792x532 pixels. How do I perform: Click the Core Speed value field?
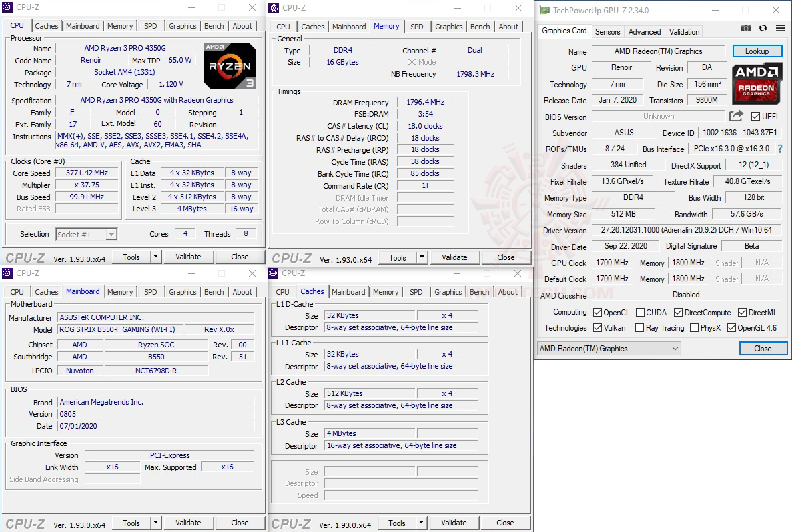point(87,173)
